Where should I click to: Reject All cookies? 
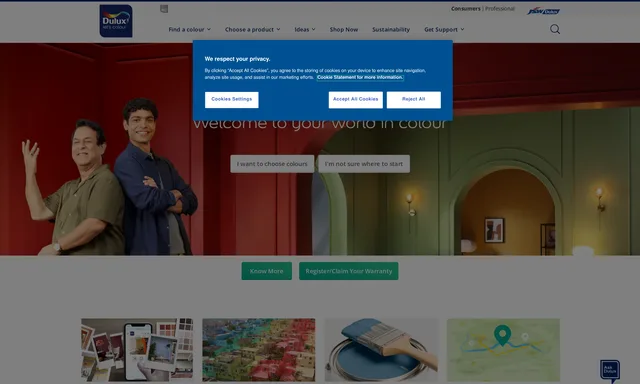(413, 100)
